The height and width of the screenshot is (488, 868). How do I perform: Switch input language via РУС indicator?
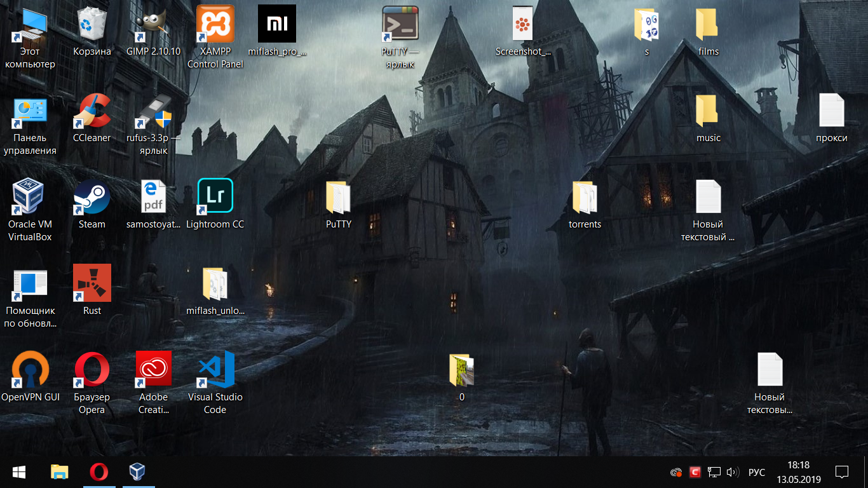[757, 473]
